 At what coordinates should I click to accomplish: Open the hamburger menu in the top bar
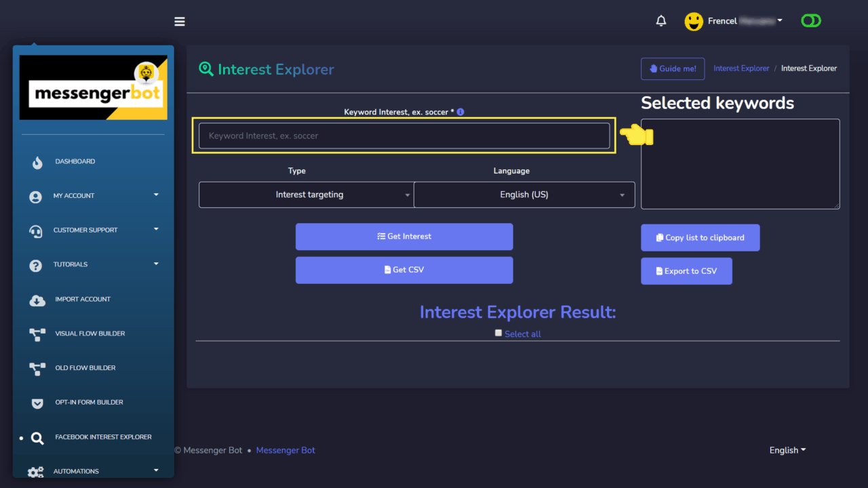179,21
